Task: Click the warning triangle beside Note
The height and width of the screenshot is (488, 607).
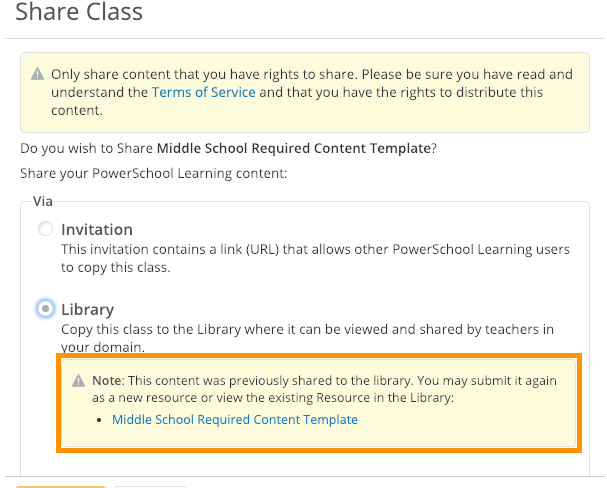Action: pos(79,382)
